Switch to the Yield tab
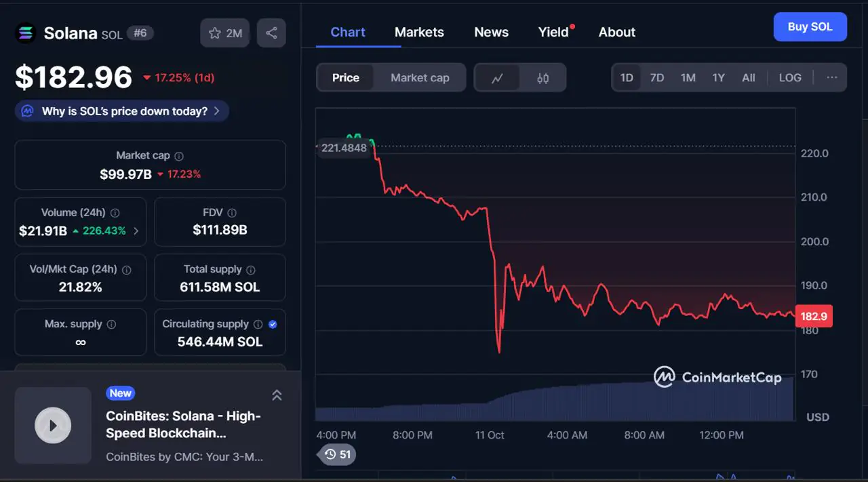Viewport: 868px width, 482px height. [x=553, y=32]
